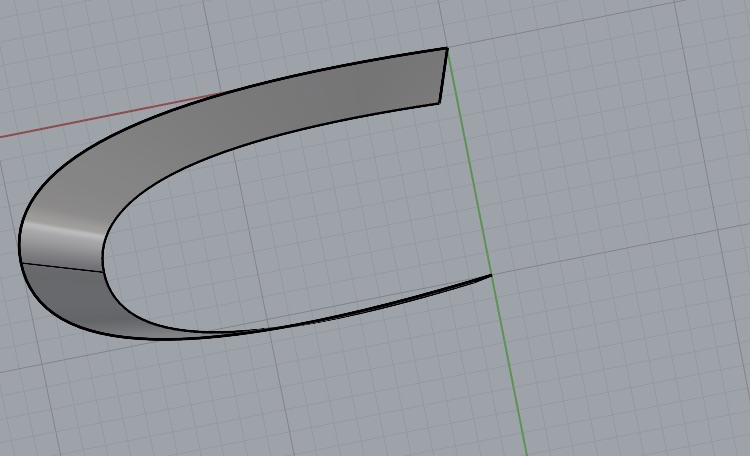The height and width of the screenshot is (456, 750).
Task: Click where the red axis meets the surface edge
Action: (222, 95)
